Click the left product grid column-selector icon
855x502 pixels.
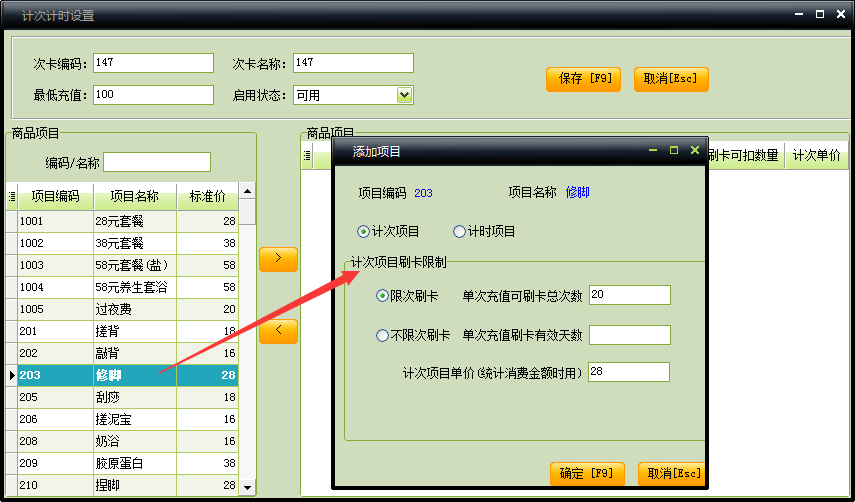pos(12,196)
